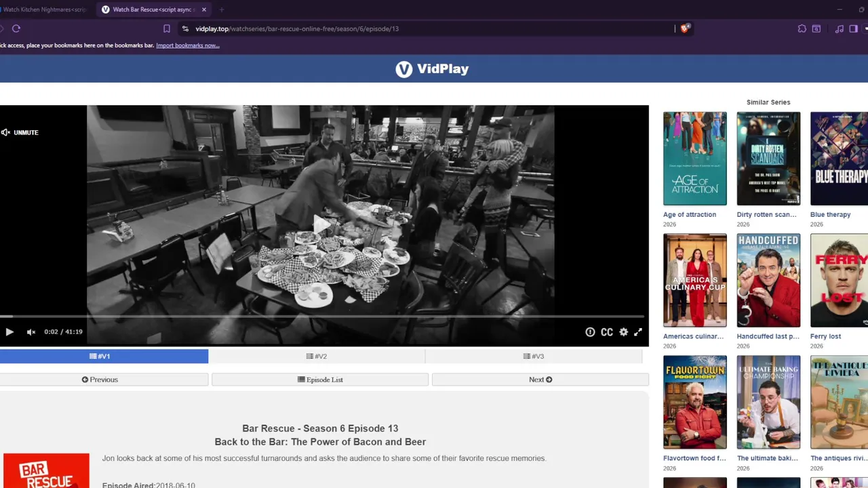Open the Ultimate Baking Championship poster
Viewport: 868px width, 488px height.
coord(768,403)
